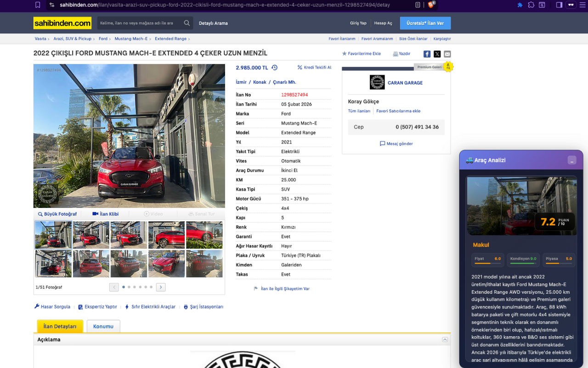The image size is (588, 368).
Task: Click Vasıta breadcrumb
Action: (x=40, y=39)
